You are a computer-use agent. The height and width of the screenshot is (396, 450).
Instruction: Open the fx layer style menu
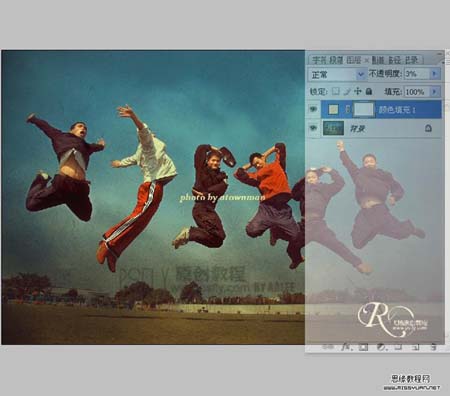point(346,347)
